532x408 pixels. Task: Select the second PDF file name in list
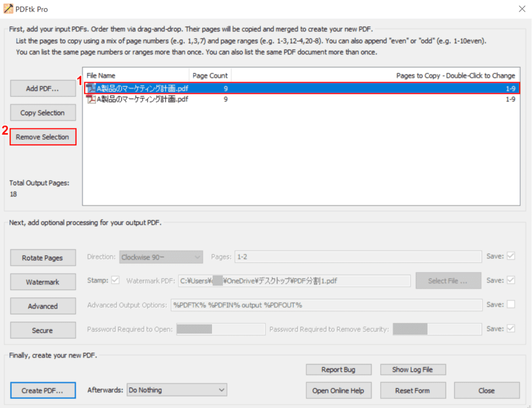tap(143, 99)
